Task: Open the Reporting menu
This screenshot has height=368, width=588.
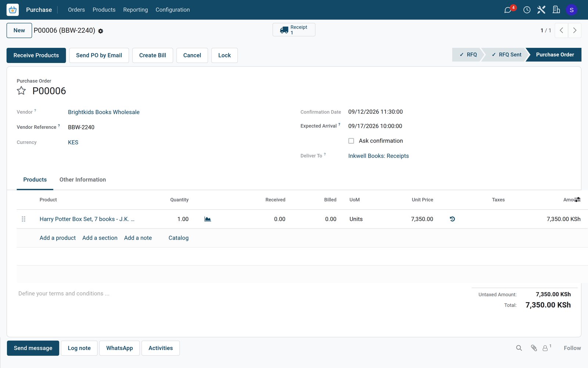Action: coord(136,10)
